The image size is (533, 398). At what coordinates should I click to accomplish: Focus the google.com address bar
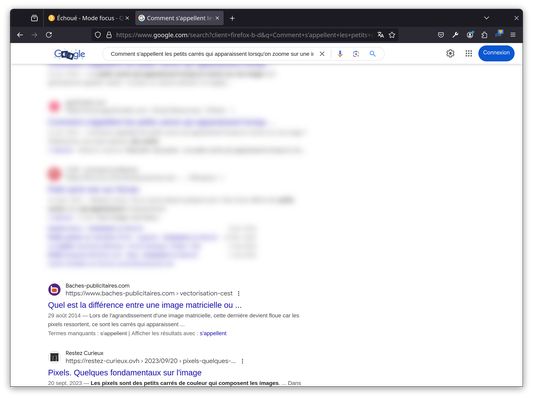click(x=243, y=35)
